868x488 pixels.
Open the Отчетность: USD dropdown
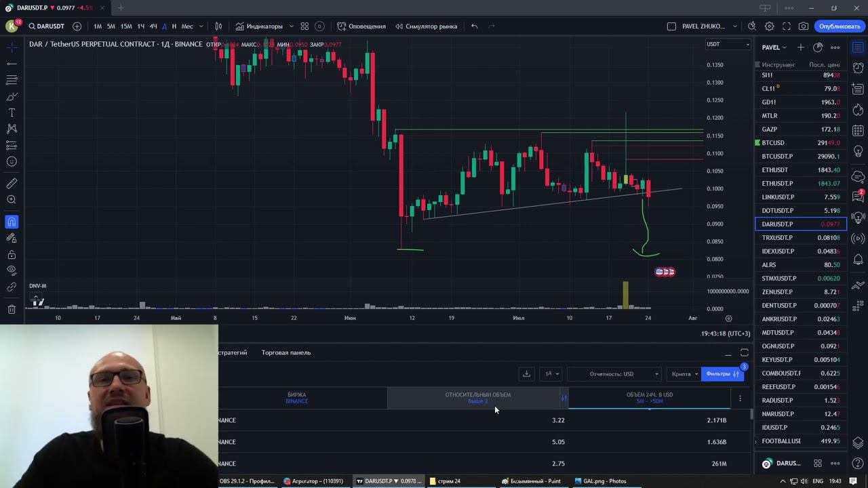pyautogui.click(x=614, y=373)
